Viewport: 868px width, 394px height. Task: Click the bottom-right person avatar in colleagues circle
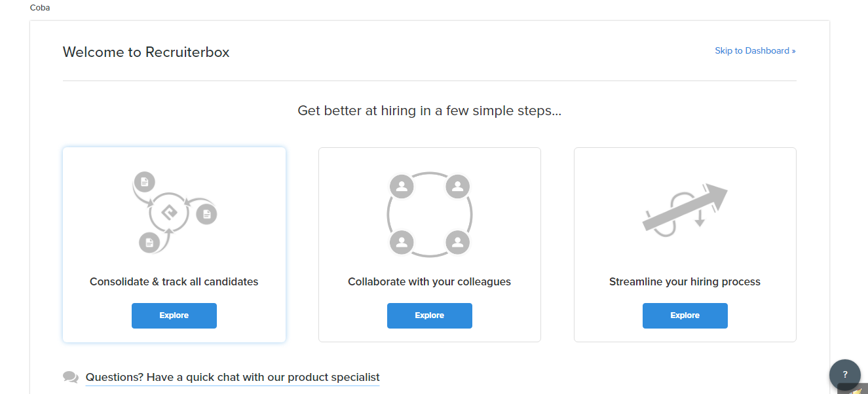[x=457, y=242]
